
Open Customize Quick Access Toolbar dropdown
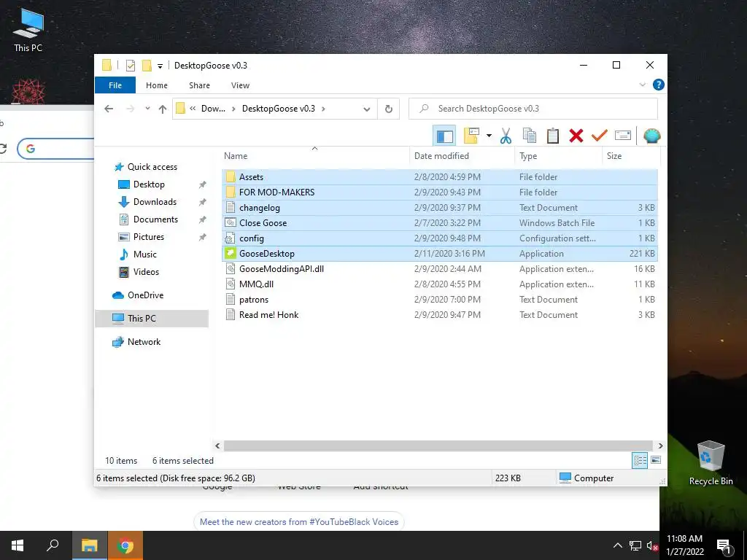(160, 66)
